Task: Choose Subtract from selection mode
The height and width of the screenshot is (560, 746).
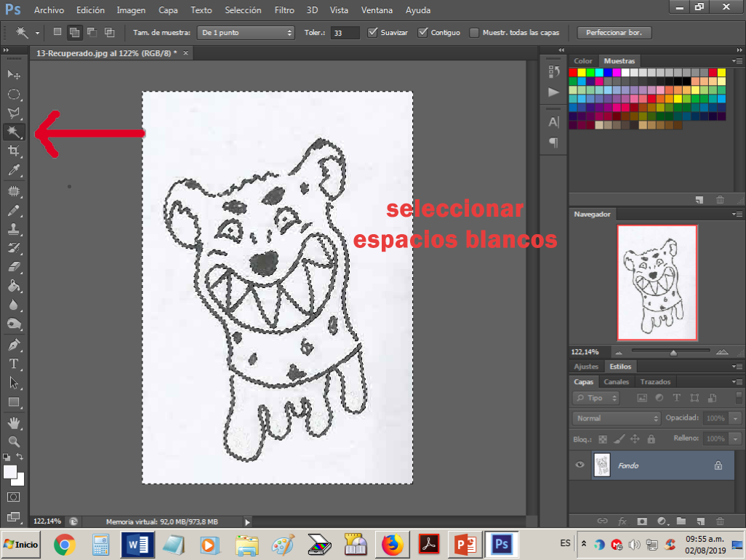Action: [x=92, y=32]
